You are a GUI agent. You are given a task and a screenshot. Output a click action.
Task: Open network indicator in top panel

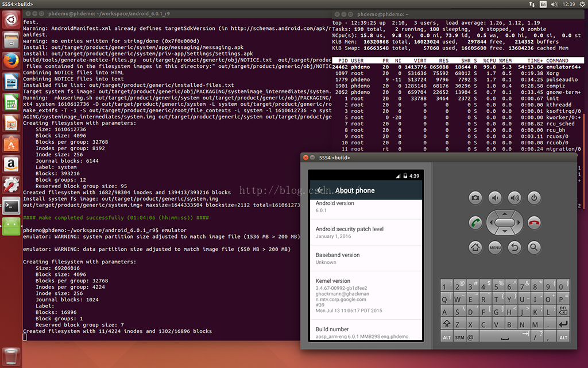click(x=532, y=4)
